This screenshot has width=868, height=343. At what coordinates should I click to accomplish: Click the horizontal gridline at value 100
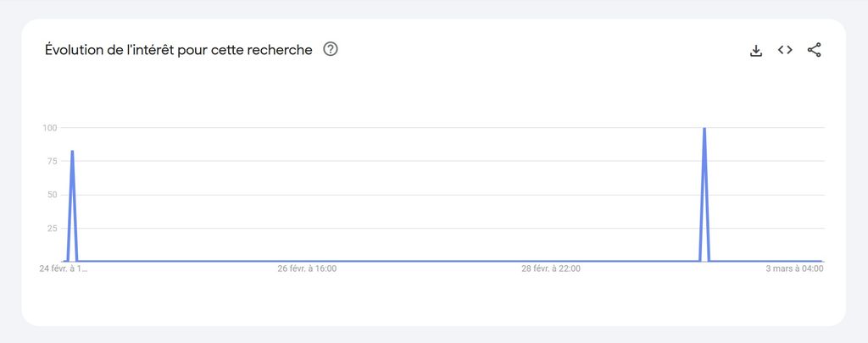(424, 128)
